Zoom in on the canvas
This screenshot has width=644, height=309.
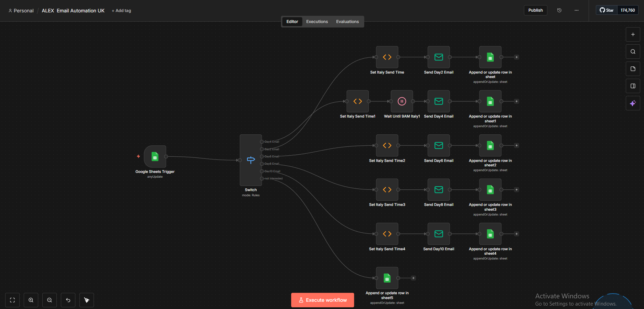(31, 300)
